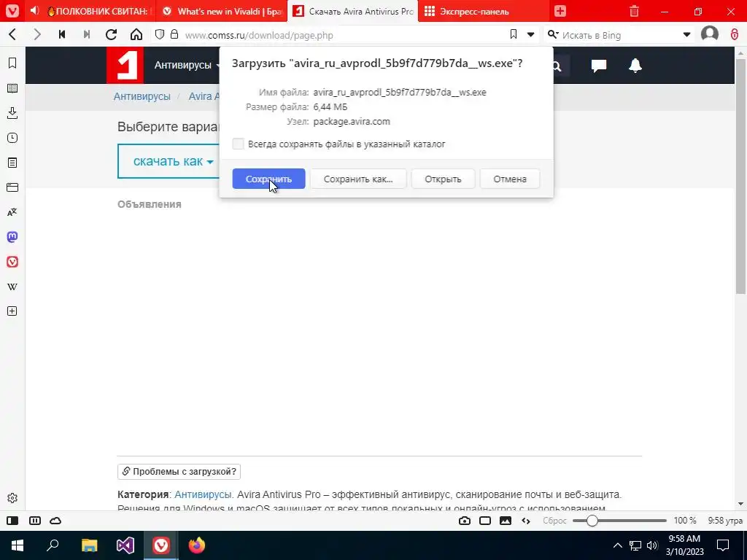Toggle images and animations icon
The width and height of the screenshot is (747, 560).
[x=506, y=521]
